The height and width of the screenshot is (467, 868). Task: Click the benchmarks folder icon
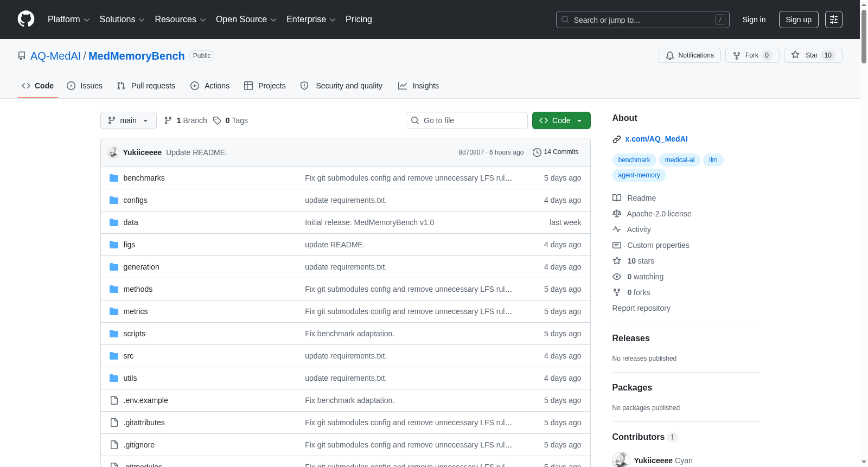(x=114, y=178)
